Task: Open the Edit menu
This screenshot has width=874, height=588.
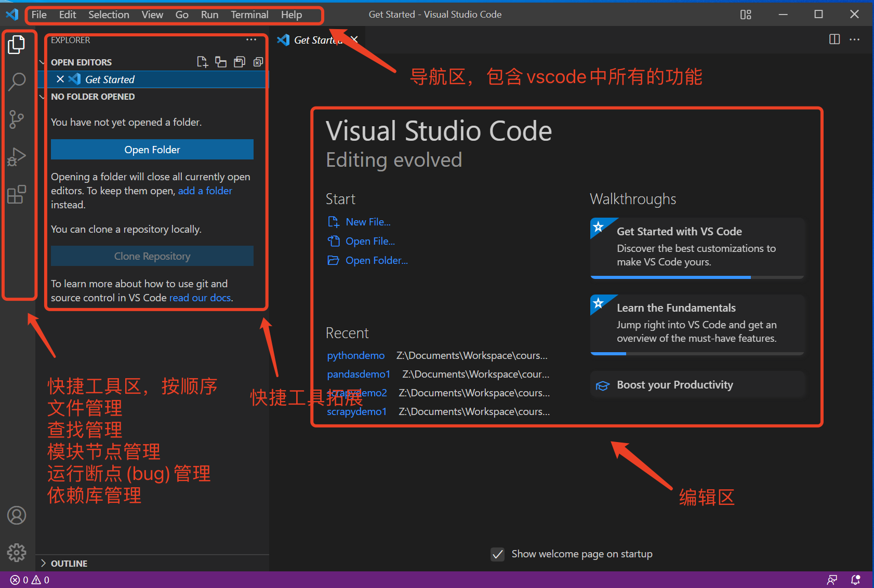Action: click(68, 15)
